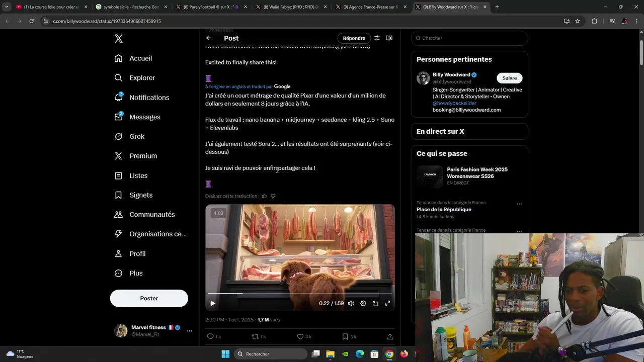Open Chrome three-dot menu
Screen dimensions: 644x362
click(x=637, y=21)
